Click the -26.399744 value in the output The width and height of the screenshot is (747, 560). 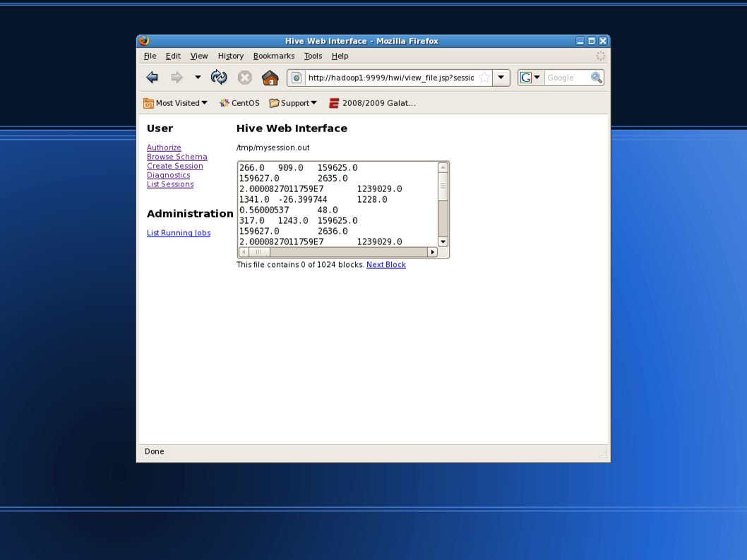coord(302,200)
